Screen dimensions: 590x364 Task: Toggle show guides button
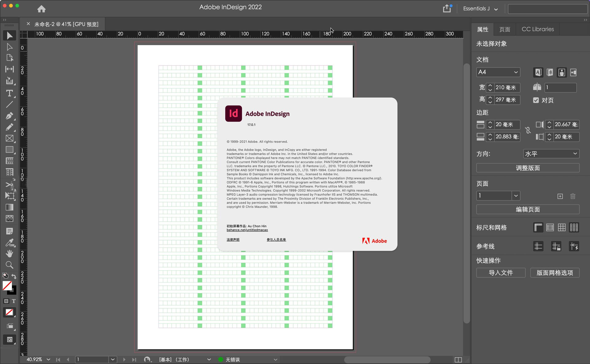tap(538, 246)
